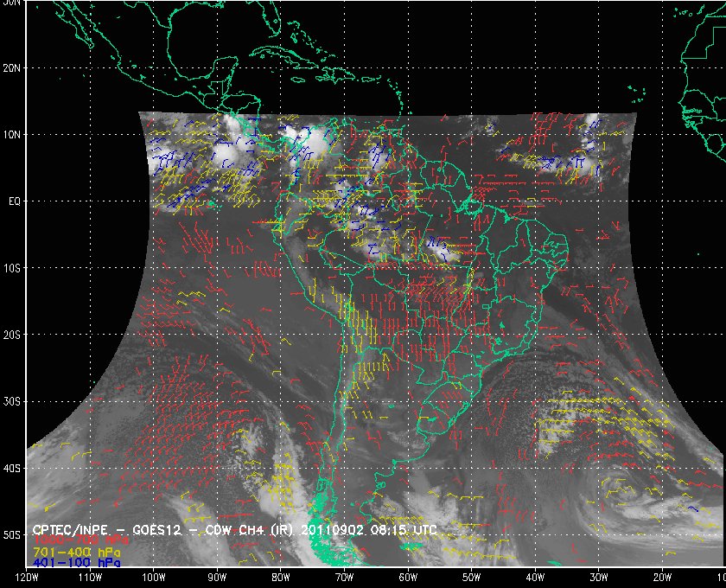Click the "40W" longitude label
This screenshot has height=588, width=726.
[x=535, y=578]
